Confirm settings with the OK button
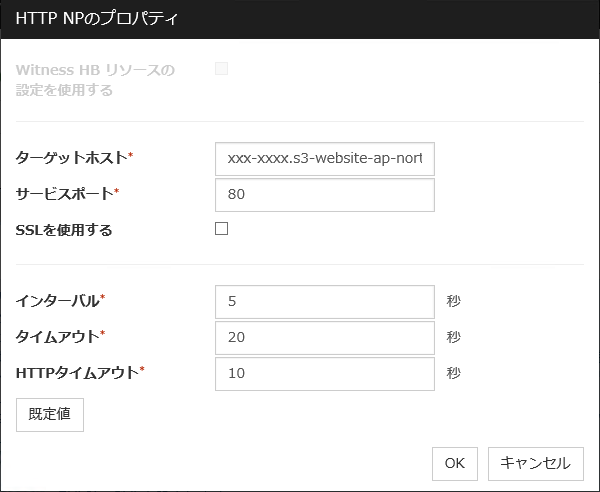Image resolution: width=600 pixels, height=492 pixels. 454,463
